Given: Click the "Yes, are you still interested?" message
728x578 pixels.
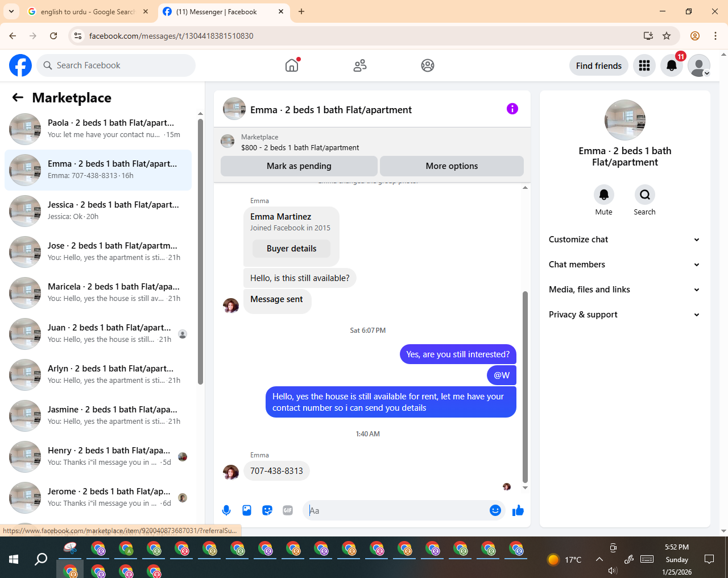Looking at the screenshot, I should click(458, 354).
